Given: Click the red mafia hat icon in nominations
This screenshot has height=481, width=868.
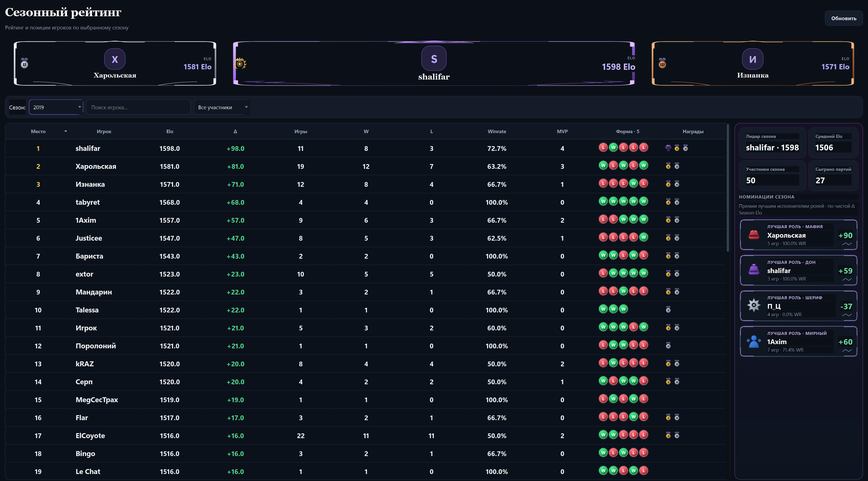Looking at the screenshot, I should [754, 234].
